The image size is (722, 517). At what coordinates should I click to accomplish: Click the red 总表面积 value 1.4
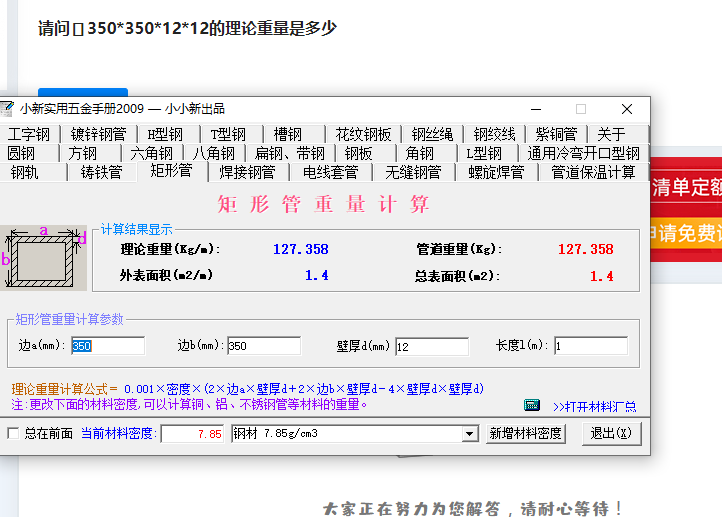point(602,276)
